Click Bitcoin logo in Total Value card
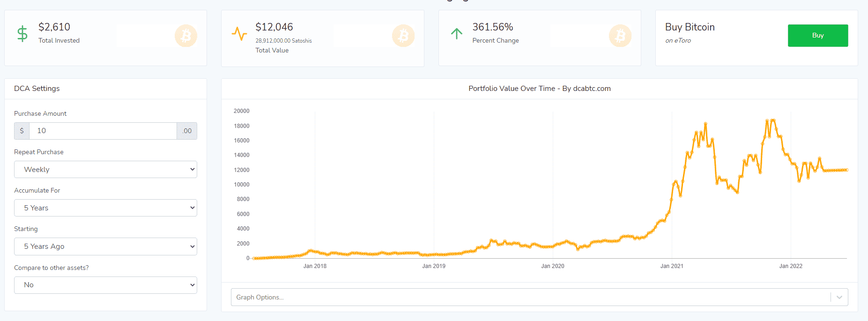868x321 pixels. pos(403,36)
